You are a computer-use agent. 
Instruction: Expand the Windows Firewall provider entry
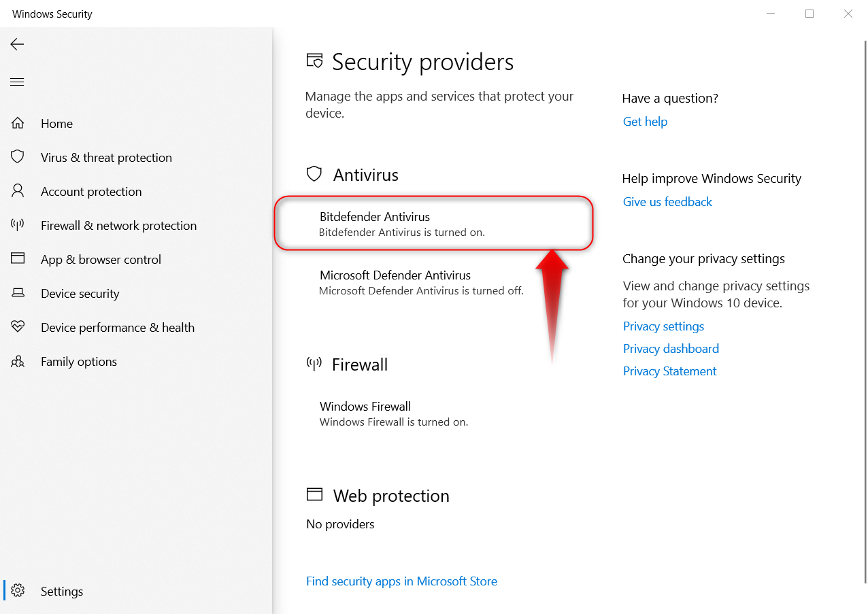click(x=393, y=413)
